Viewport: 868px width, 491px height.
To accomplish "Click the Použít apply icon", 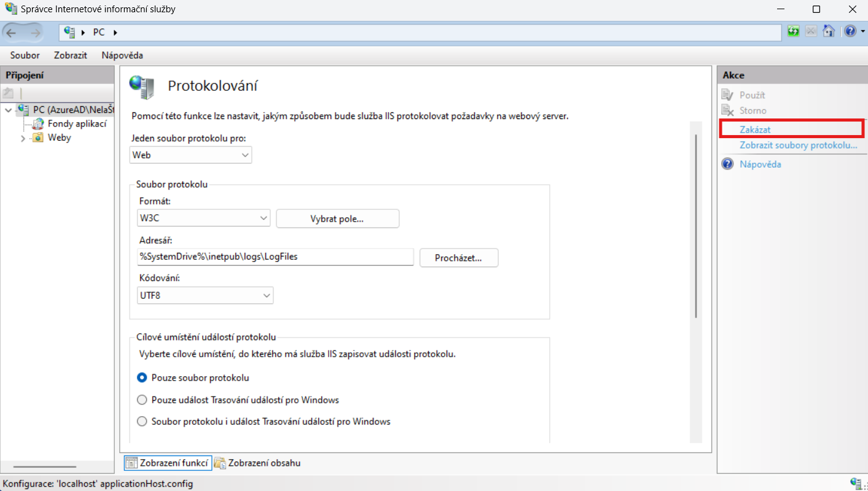I will tap(727, 95).
